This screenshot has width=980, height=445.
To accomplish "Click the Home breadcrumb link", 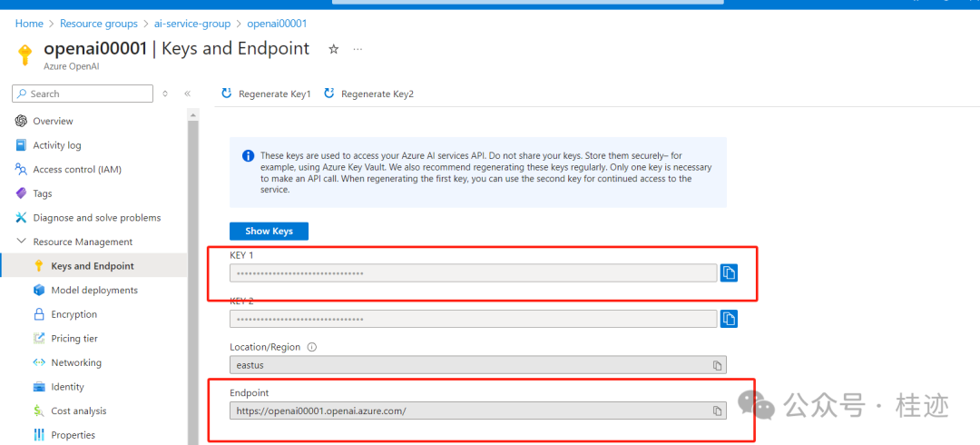I will [x=29, y=24].
